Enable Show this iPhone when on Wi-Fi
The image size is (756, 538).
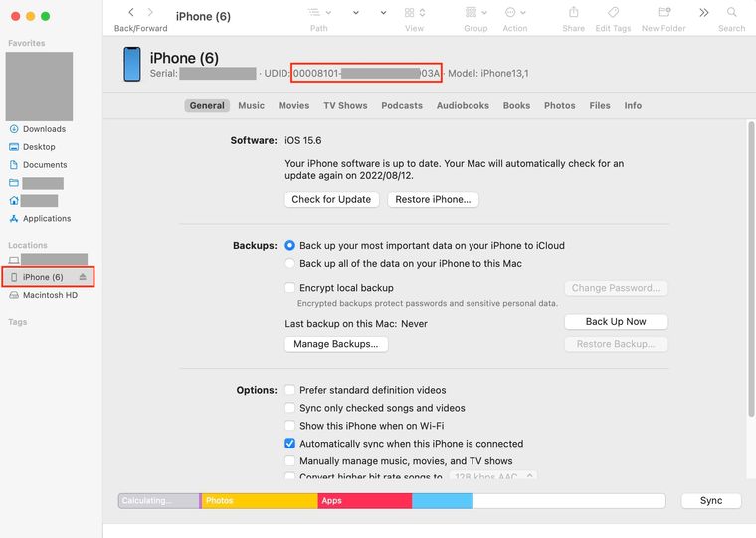(x=289, y=426)
